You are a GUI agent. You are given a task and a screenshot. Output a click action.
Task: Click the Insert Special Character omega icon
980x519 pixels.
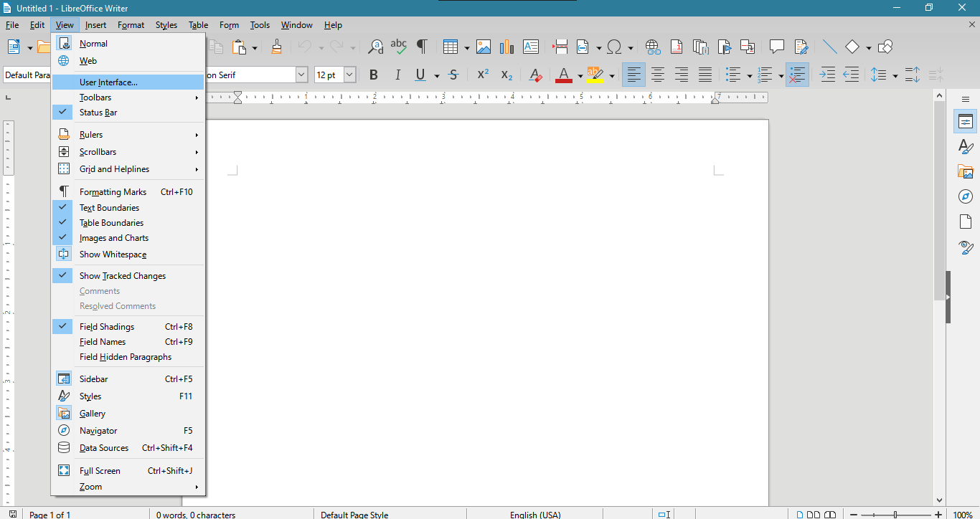pos(614,47)
